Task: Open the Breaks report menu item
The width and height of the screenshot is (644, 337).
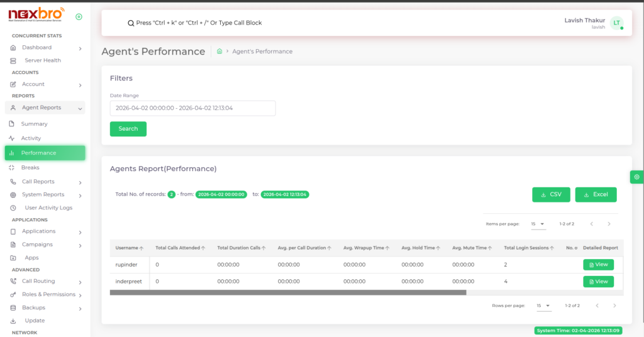Action: (30, 168)
